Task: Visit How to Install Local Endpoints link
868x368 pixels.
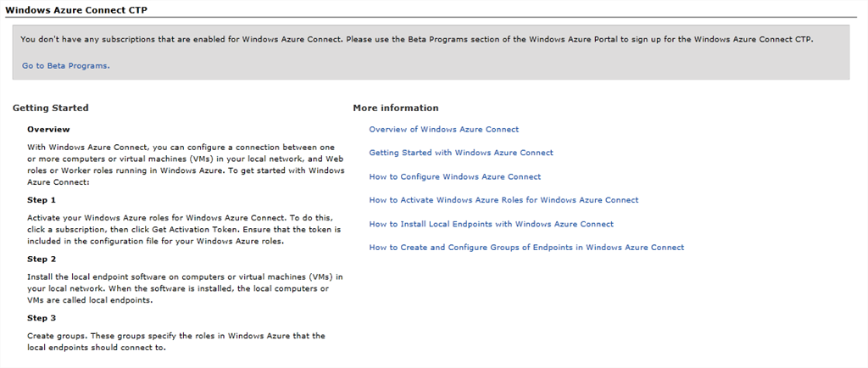Action: pos(491,224)
